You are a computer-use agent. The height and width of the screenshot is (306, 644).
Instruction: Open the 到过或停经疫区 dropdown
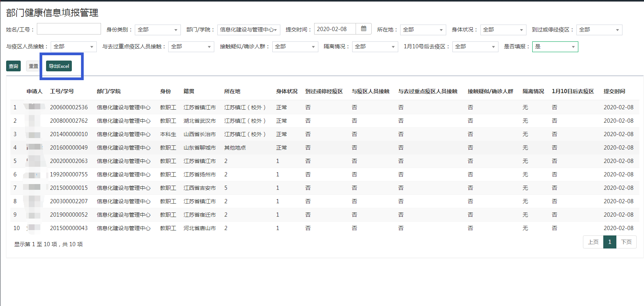tap(599, 30)
